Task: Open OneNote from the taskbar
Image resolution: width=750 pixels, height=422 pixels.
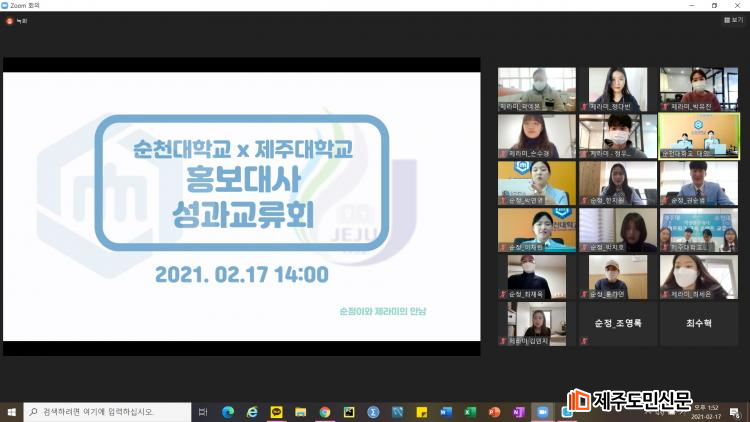Action: pyautogui.click(x=518, y=412)
